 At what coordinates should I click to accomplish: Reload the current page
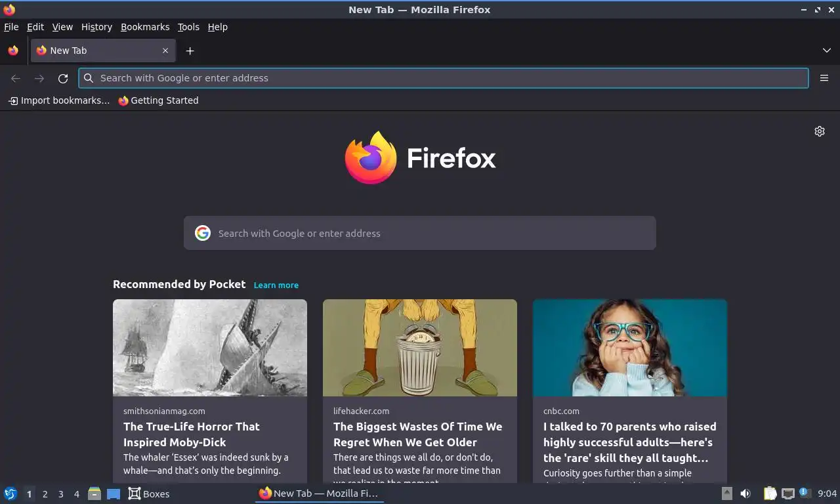click(63, 78)
